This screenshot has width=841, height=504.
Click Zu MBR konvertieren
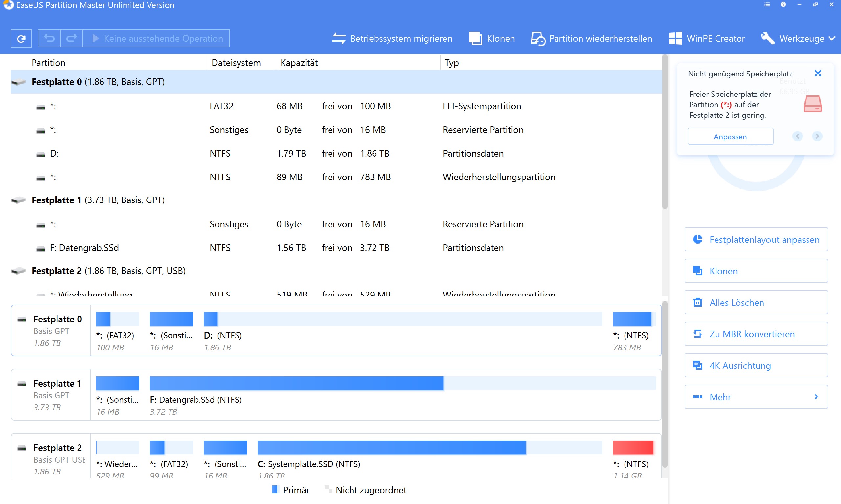click(756, 334)
